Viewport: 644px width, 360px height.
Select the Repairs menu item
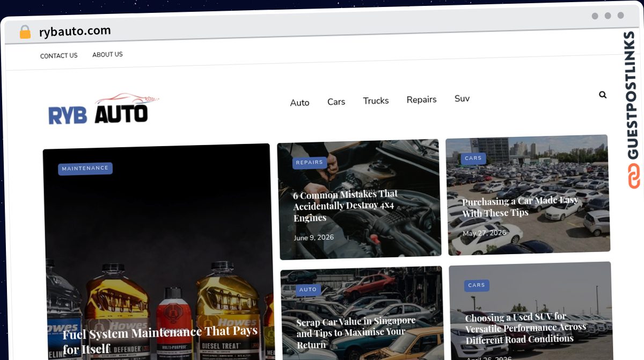(421, 99)
